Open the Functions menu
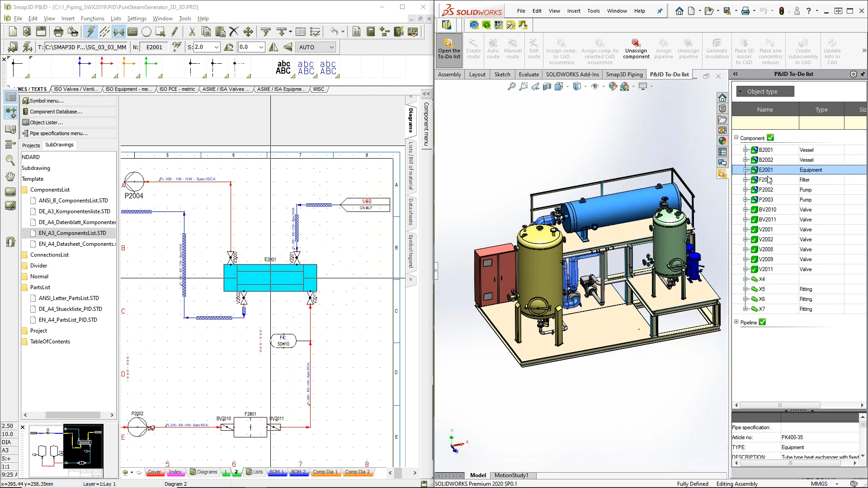Screen dimensions: 868x488 (x=92, y=19)
